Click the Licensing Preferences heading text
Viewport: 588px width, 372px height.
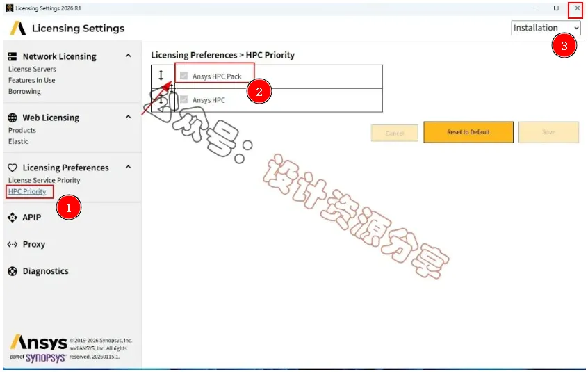click(65, 168)
